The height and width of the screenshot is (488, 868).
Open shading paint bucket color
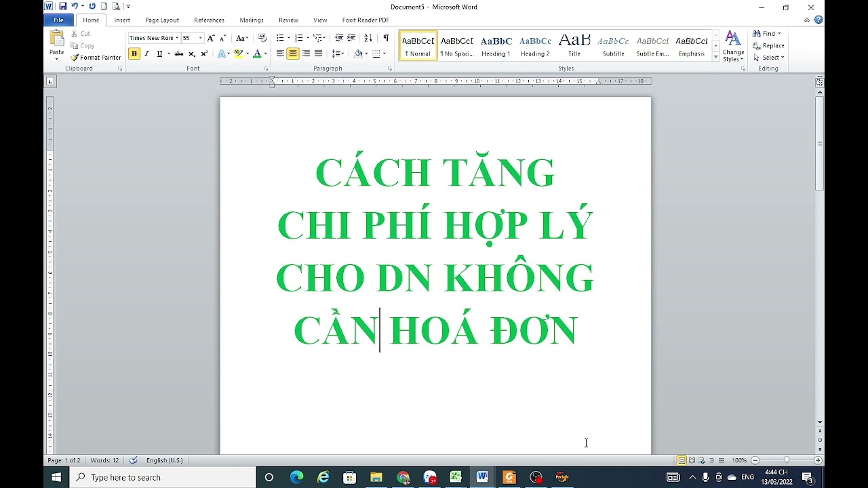click(358, 54)
